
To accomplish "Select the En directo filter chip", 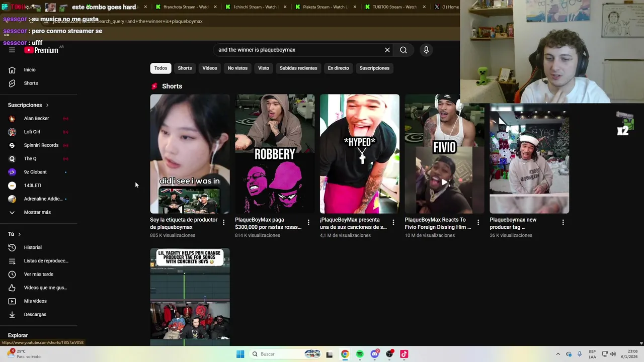I will (x=338, y=68).
